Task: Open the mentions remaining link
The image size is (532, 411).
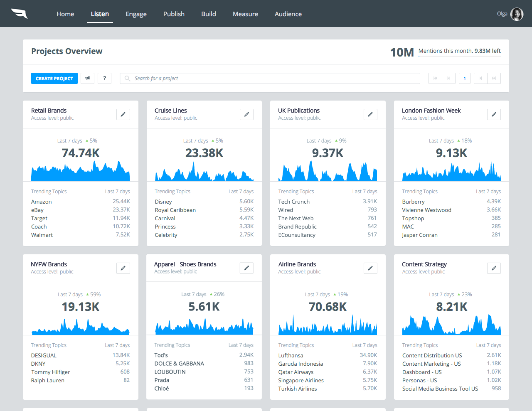Action: 460,50
